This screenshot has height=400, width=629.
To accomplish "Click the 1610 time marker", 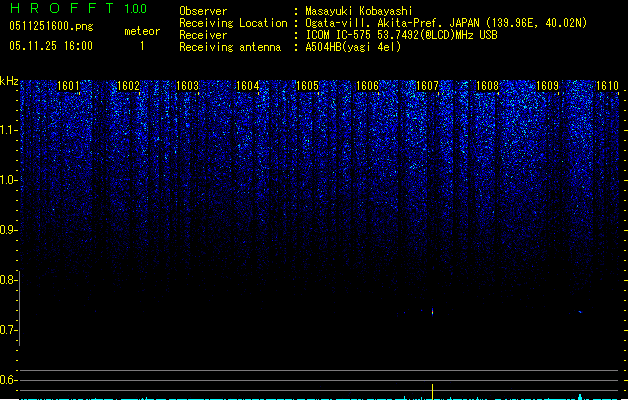I will coord(607,86).
